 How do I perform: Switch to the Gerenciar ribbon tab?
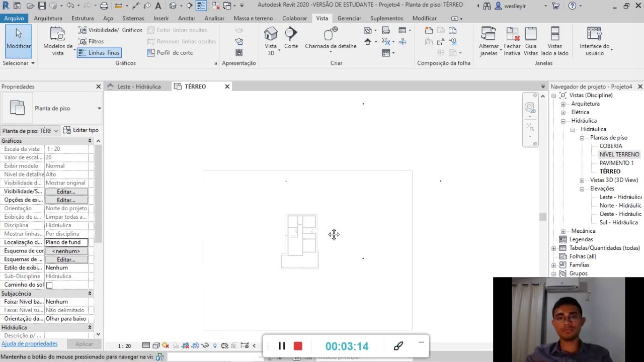349,18
